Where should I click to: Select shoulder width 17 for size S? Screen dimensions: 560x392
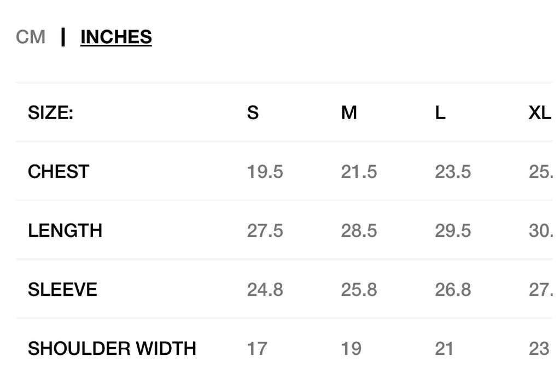click(x=257, y=348)
